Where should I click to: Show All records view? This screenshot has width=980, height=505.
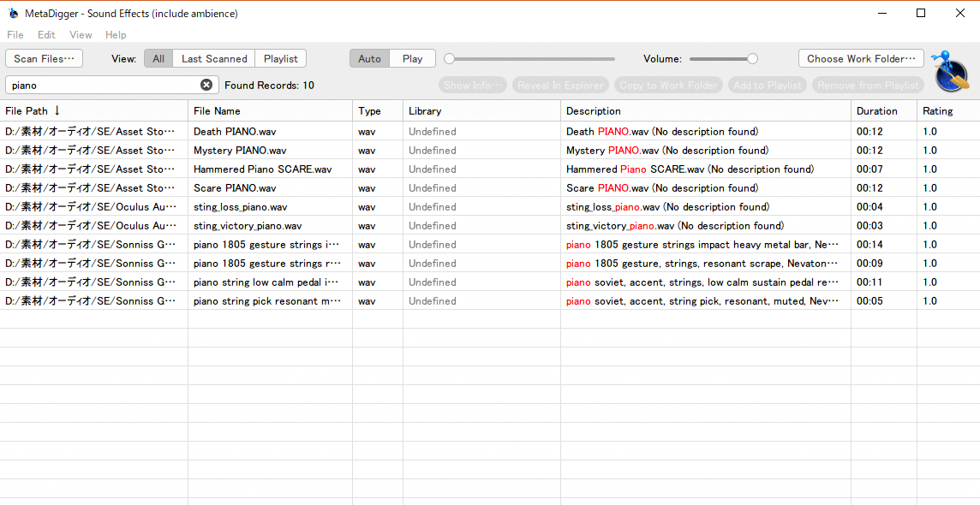(x=158, y=58)
